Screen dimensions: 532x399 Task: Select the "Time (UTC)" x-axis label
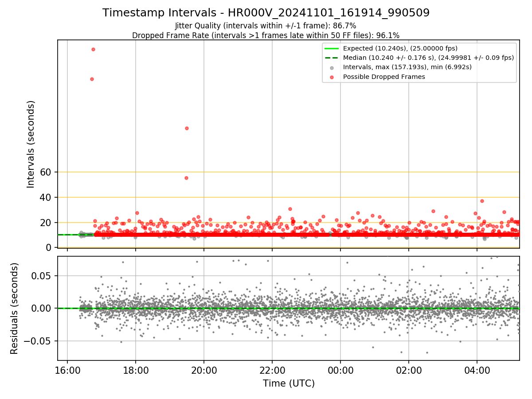[289, 383]
